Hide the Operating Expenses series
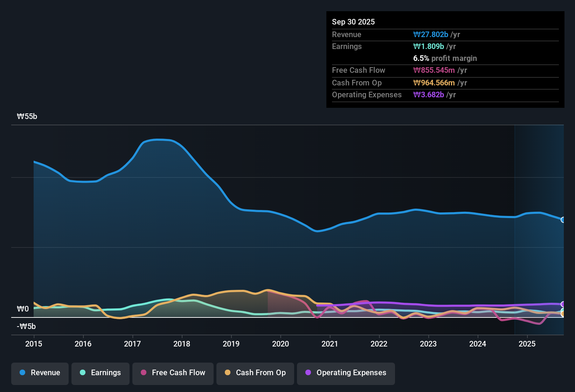575x392 pixels. [346, 373]
